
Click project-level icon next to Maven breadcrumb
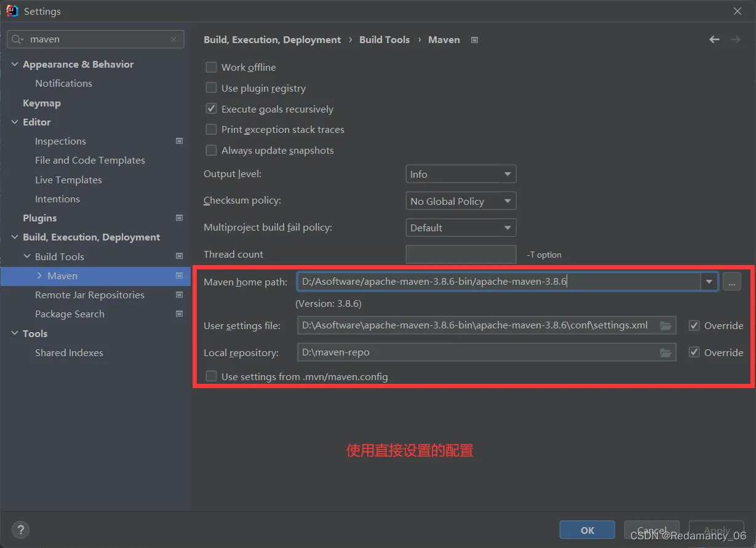(474, 40)
